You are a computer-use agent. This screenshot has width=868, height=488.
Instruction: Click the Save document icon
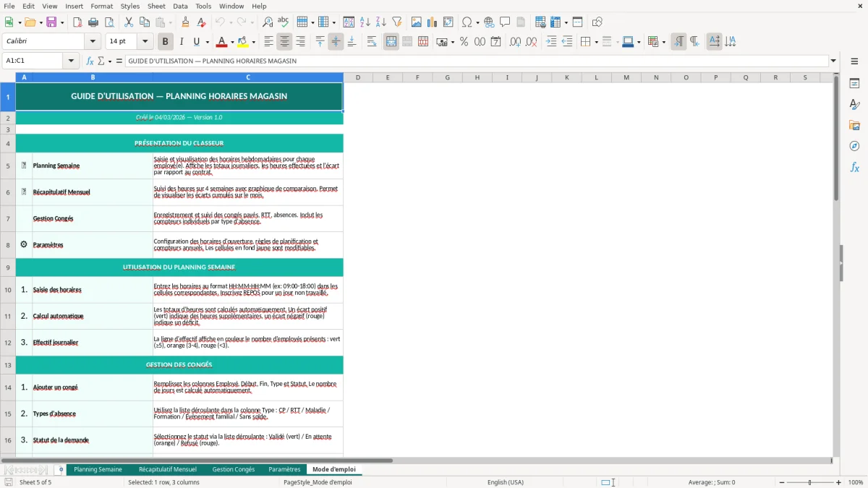(x=51, y=22)
